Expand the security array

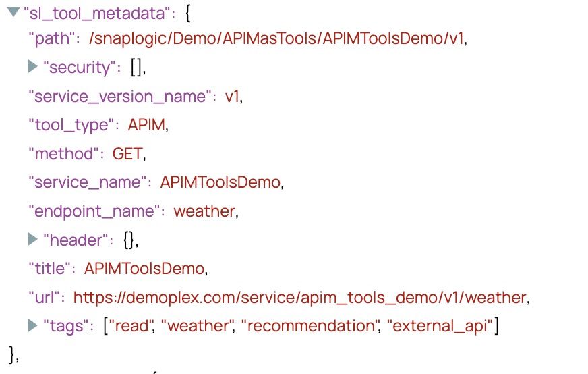[34, 67]
